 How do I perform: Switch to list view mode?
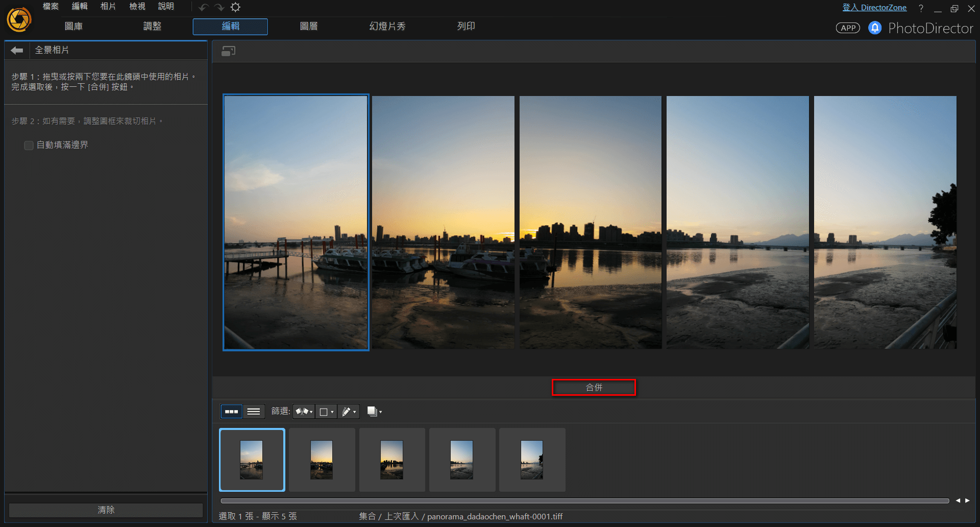254,412
